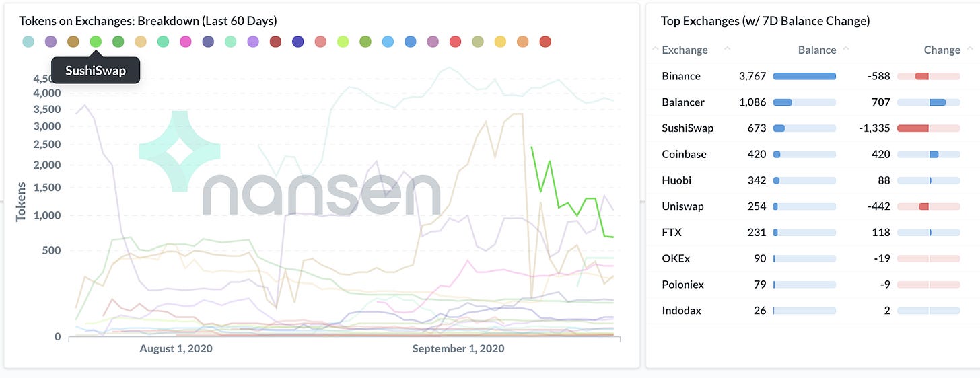Click the golden brown legend dot
This screenshot has width=980, height=378.
pos(73,42)
